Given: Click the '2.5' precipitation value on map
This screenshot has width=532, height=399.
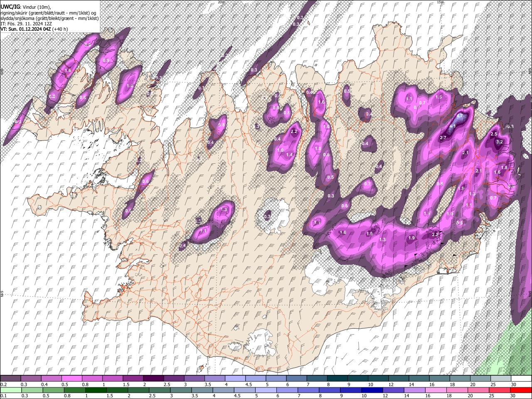Looking at the screenshot, I should [x=494, y=134].
